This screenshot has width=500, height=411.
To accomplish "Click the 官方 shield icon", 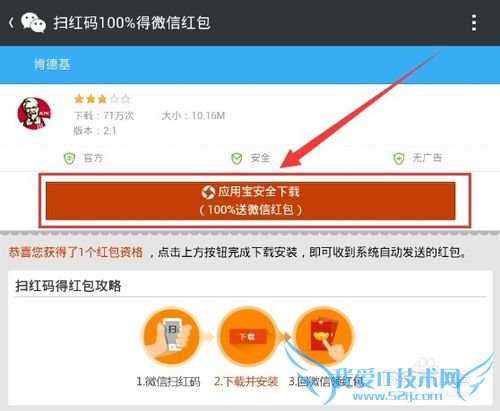I will click(69, 158).
